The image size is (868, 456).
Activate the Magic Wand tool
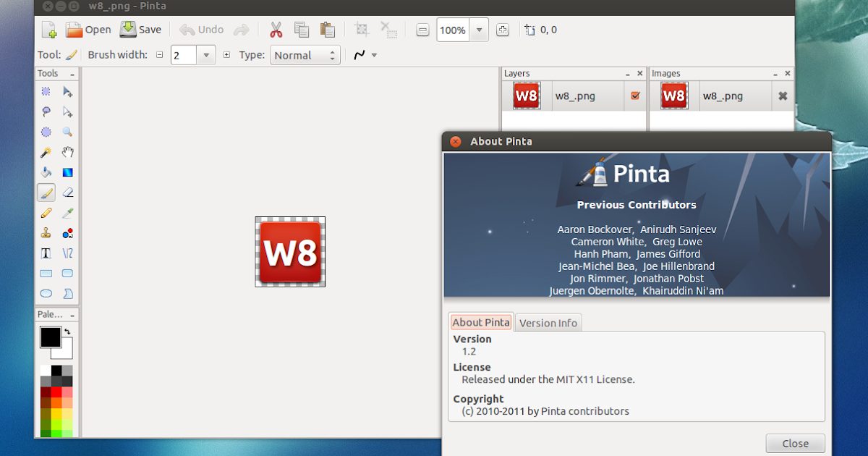(x=46, y=152)
